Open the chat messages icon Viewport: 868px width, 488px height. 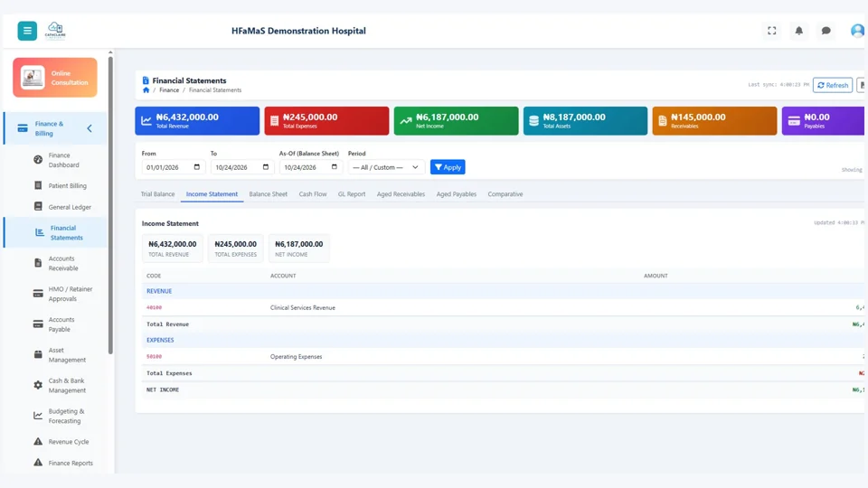coord(826,31)
